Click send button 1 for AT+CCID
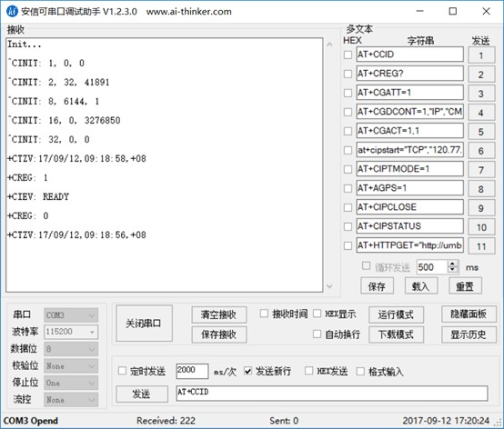Screen dimensions: 504x429 point(481,55)
